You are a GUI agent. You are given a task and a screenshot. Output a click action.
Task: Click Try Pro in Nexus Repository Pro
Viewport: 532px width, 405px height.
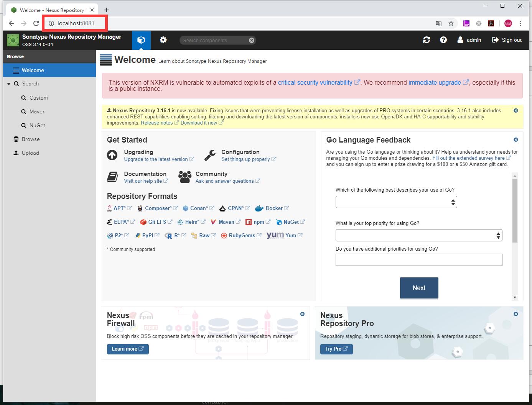point(336,349)
